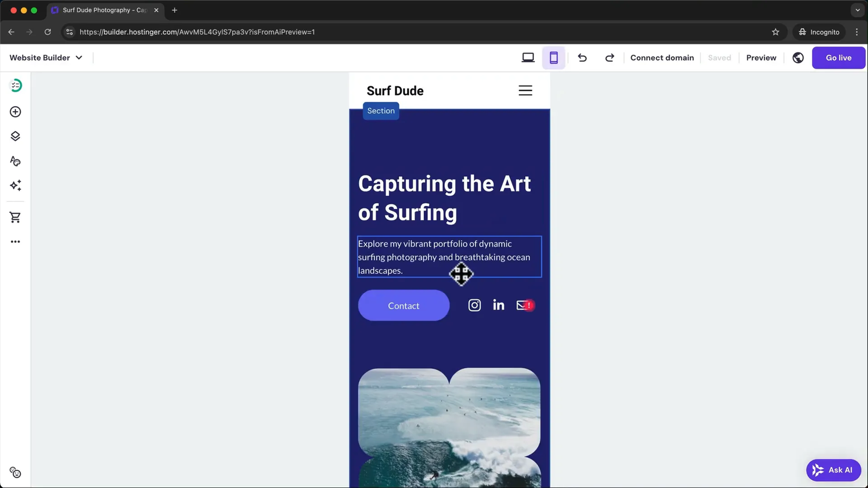Open the More options ellipsis in sidebar

tap(16, 242)
